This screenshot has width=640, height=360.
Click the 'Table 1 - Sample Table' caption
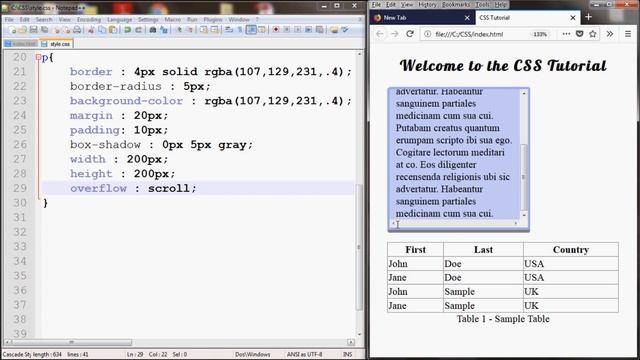tap(503, 319)
